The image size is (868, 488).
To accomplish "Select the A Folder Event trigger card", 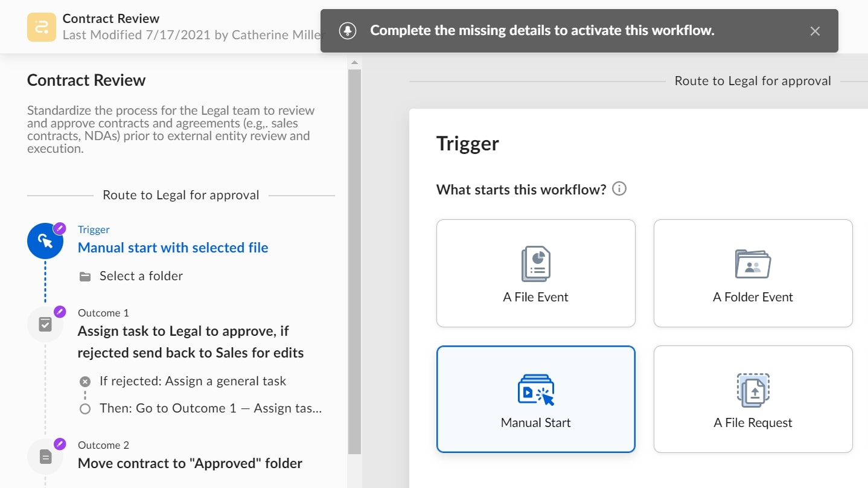I will 753,273.
